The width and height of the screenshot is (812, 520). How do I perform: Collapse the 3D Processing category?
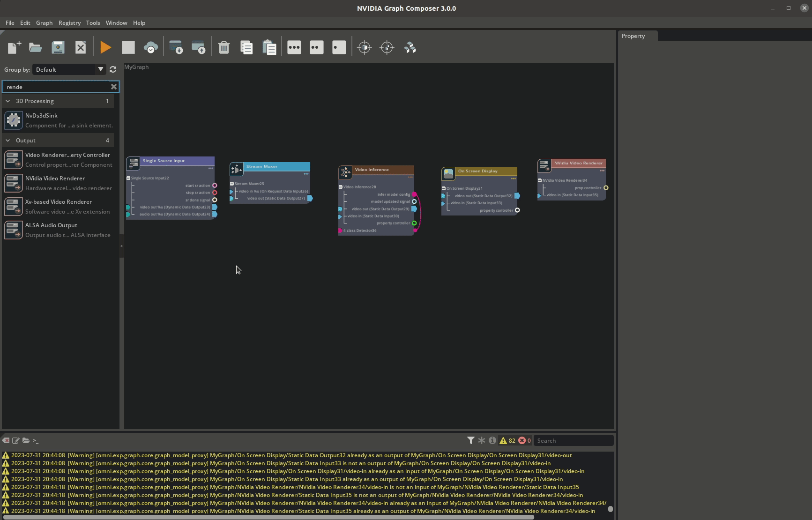(x=7, y=101)
